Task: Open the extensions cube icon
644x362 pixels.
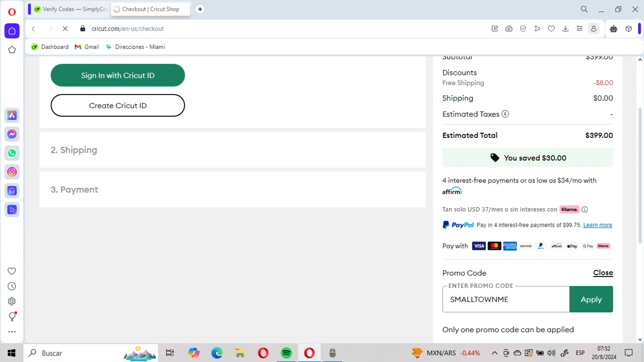Action: [x=629, y=29]
